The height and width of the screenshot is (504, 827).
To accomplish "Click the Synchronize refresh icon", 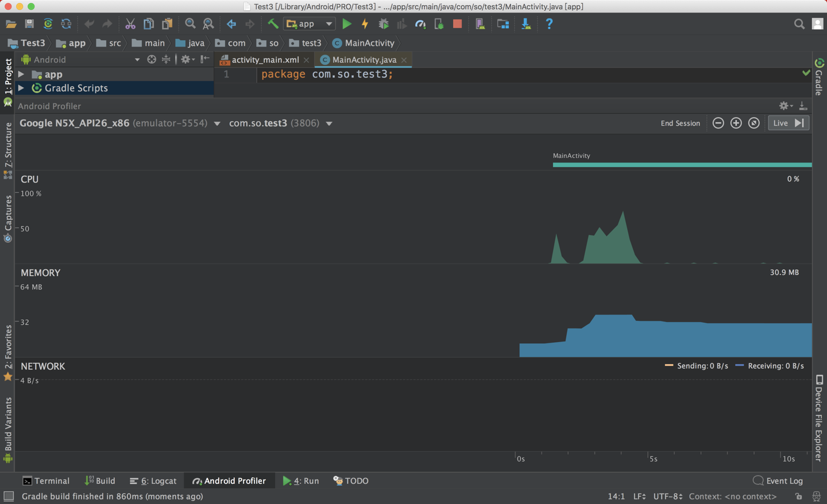I will pyautogui.click(x=66, y=24).
